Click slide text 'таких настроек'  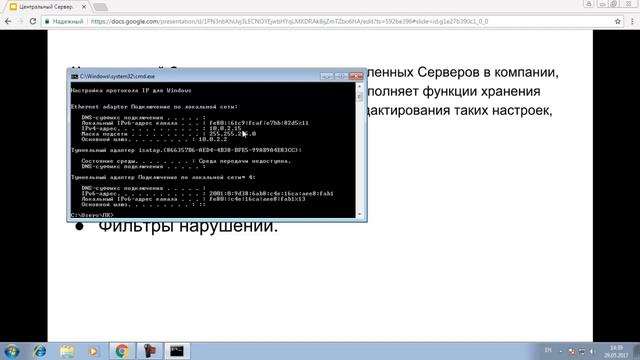tap(502, 110)
